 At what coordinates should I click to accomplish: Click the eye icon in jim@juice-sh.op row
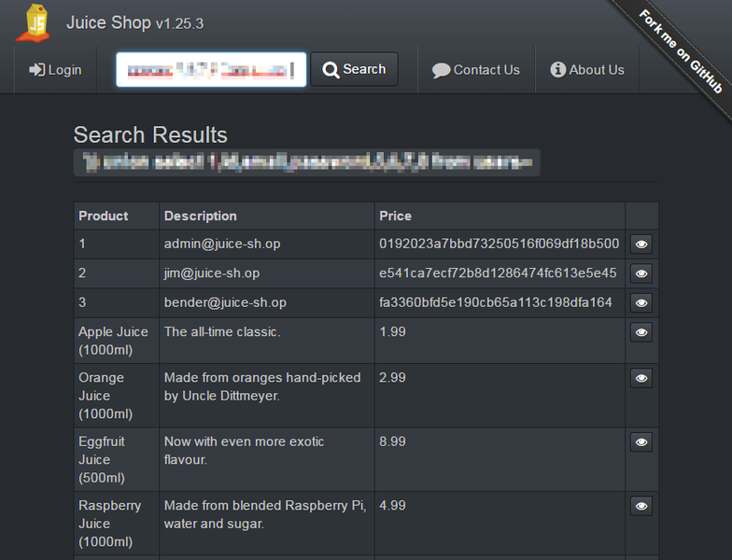click(641, 273)
